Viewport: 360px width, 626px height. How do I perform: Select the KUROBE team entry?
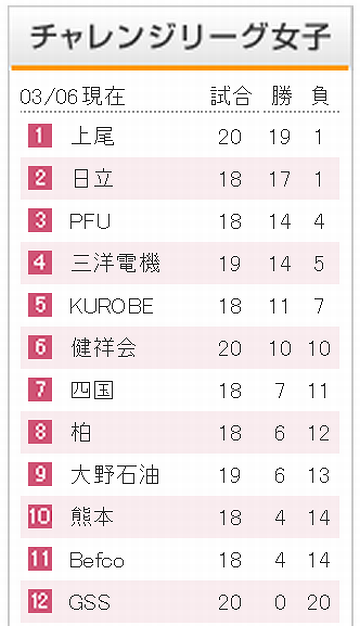tap(111, 306)
